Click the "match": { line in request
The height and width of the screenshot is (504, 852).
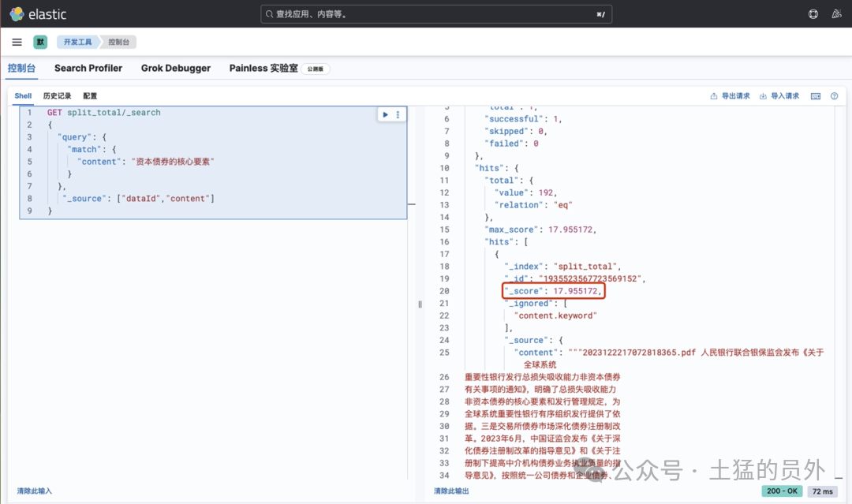coord(92,149)
